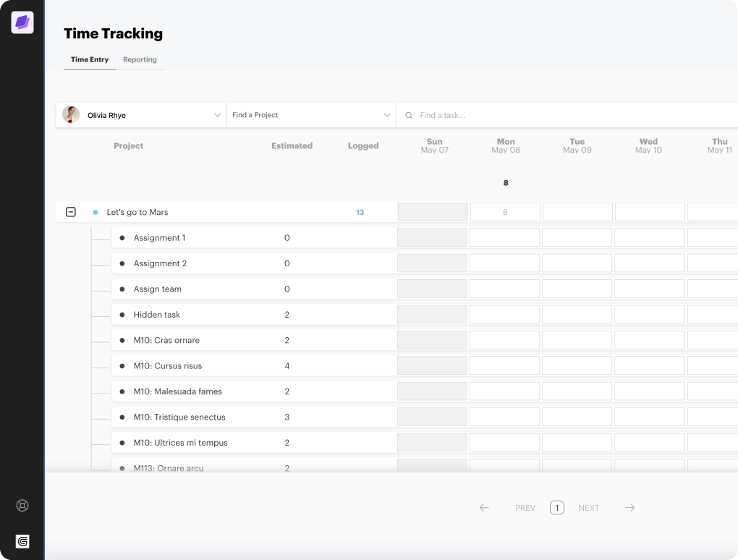Collapse the Let's go to Mars project row
Image resolution: width=738 pixels, height=560 pixels.
[x=71, y=212]
